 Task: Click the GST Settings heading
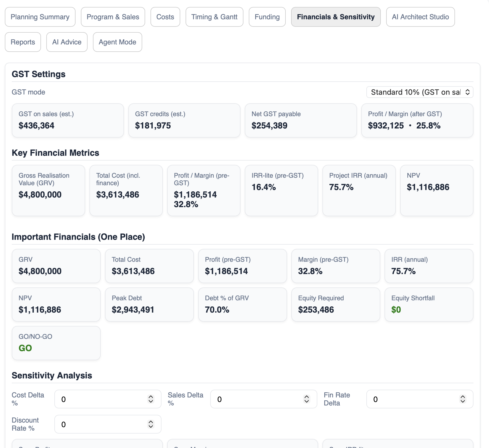(x=39, y=74)
